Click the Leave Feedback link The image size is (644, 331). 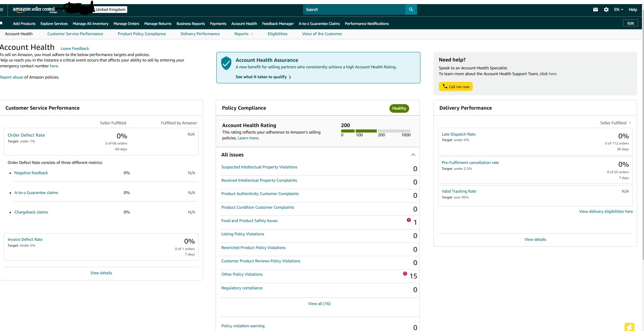(75, 49)
